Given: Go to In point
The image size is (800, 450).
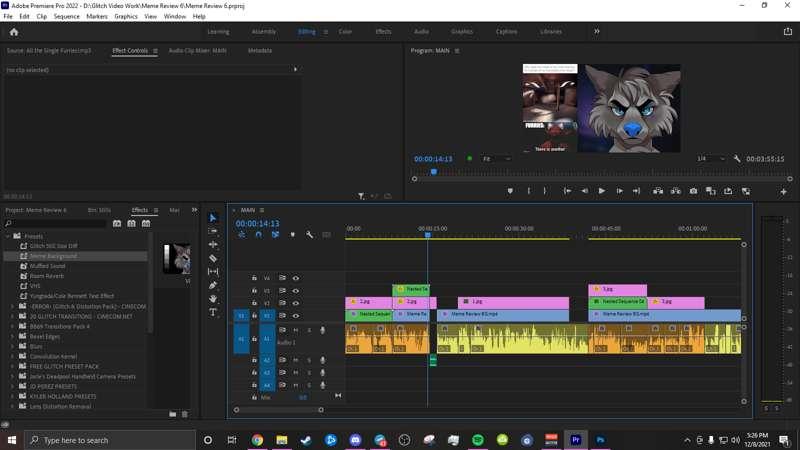Looking at the screenshot, I should tap(567, 191).
